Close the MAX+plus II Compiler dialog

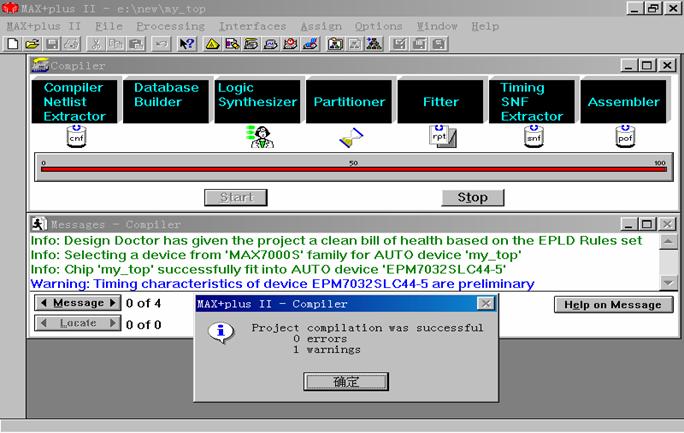[486, 303]
